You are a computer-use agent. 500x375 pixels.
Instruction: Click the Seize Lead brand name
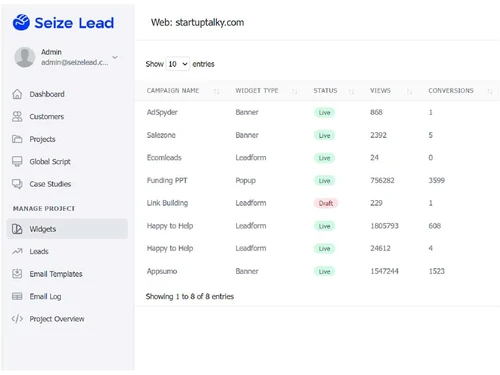(74, 23)
